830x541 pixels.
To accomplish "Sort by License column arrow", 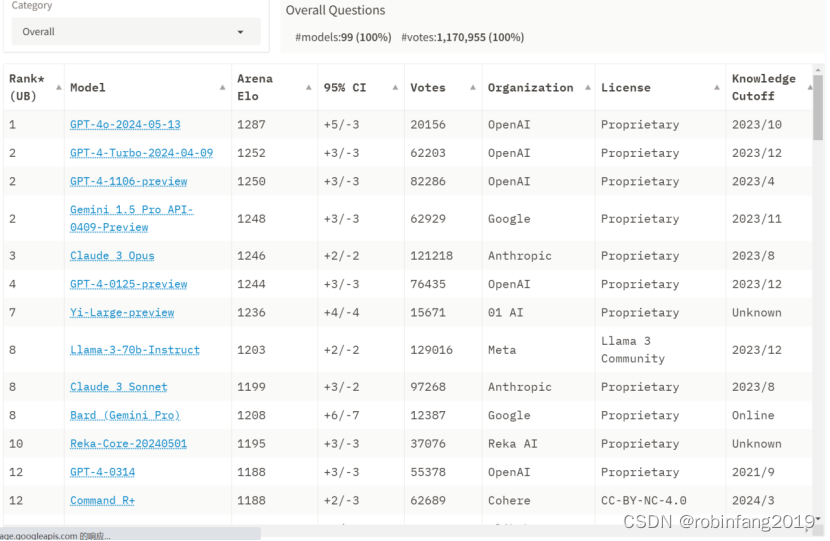I will click(717, 87).
